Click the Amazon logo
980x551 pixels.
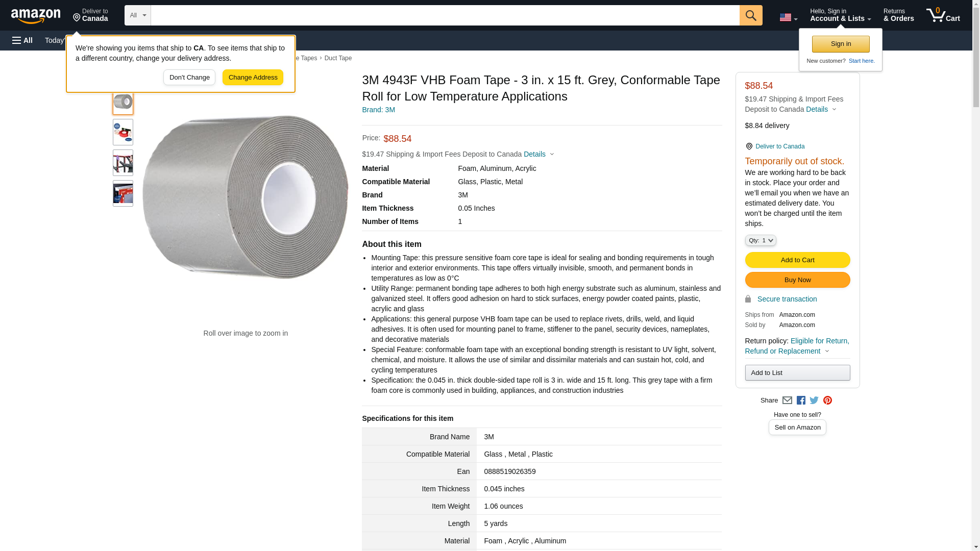click(x=36, y=16)
